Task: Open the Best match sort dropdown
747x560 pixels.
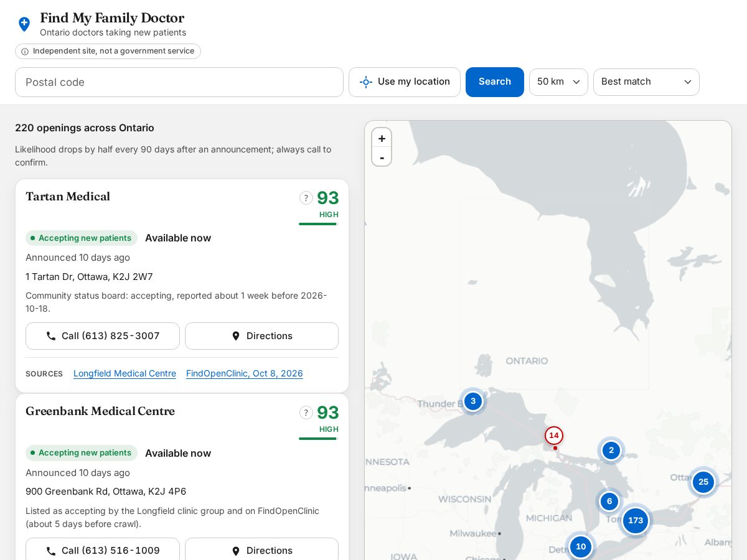Action: click(646, 82)
